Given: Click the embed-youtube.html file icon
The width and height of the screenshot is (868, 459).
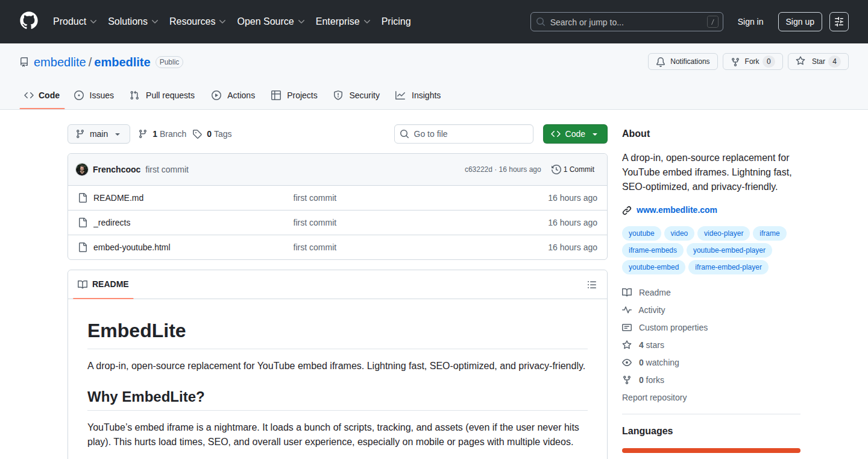Looking at the screenshot, I should tap(83, 247).
